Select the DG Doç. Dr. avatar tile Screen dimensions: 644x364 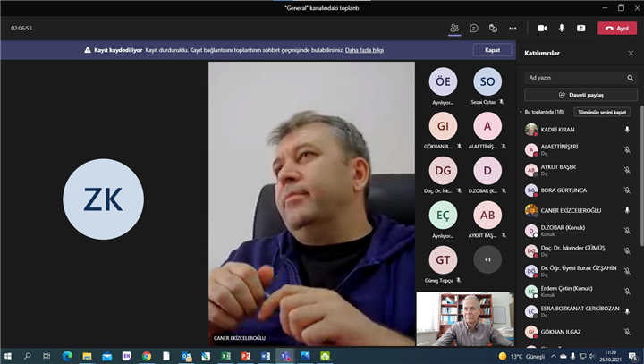[443, 171]
